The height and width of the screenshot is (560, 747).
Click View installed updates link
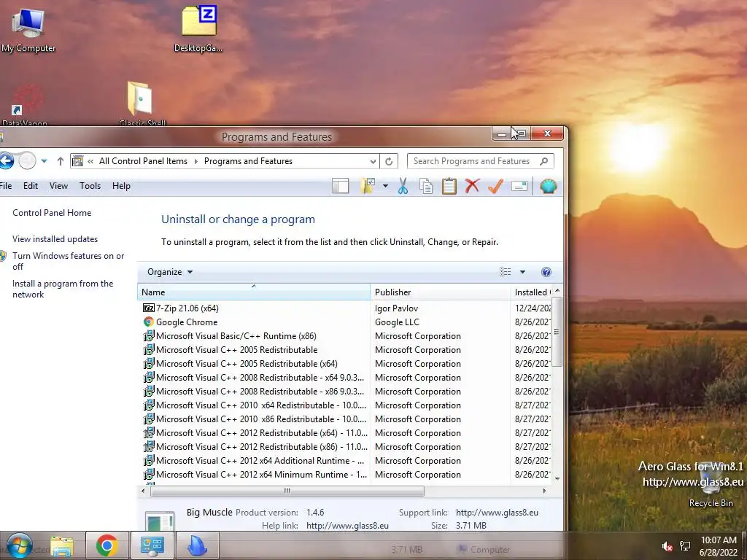[55, 239]
